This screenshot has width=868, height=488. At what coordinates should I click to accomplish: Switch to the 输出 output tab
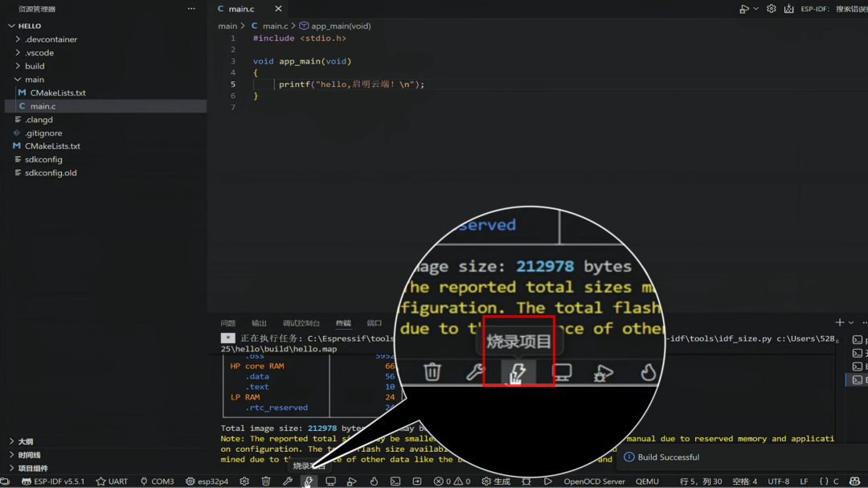point(259,323)
